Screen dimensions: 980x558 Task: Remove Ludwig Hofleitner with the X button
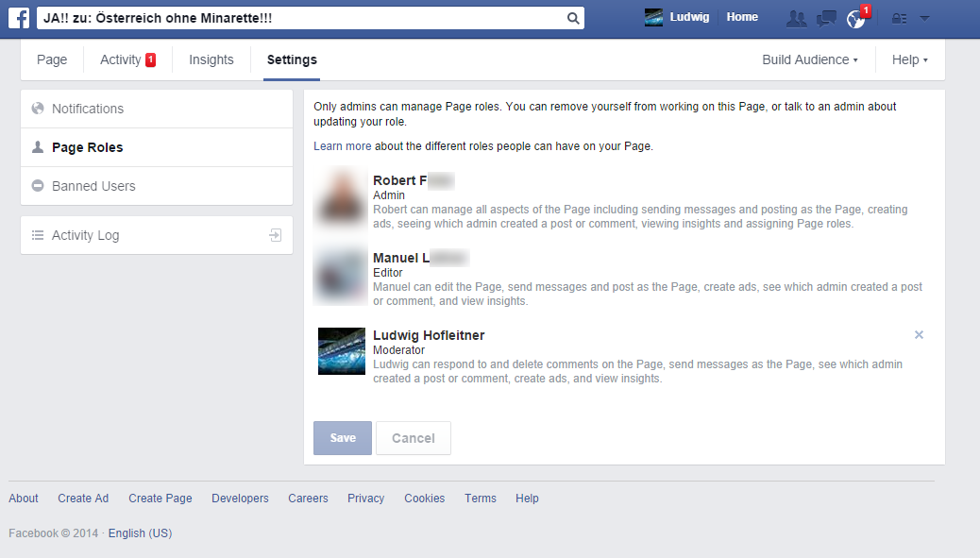919,335
